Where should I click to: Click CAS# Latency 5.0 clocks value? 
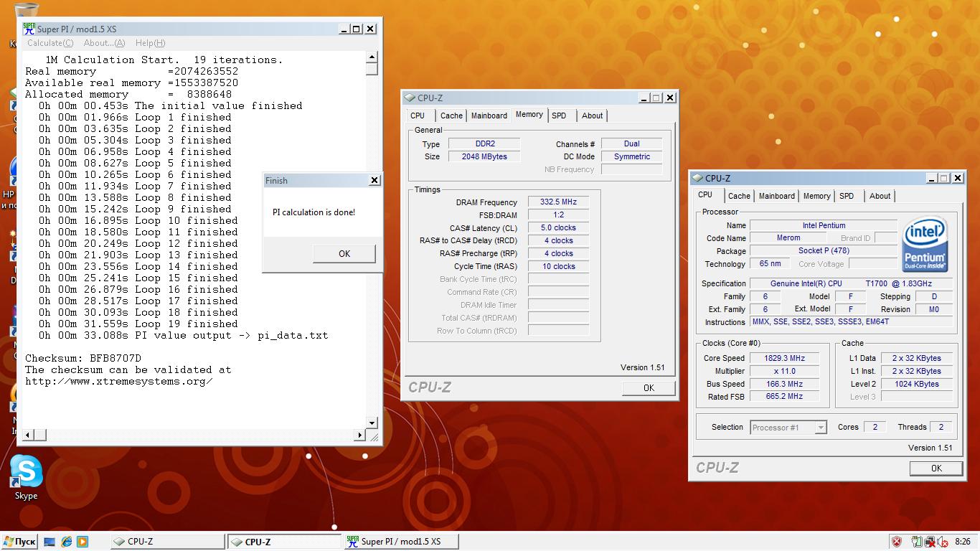pos(558,228)
